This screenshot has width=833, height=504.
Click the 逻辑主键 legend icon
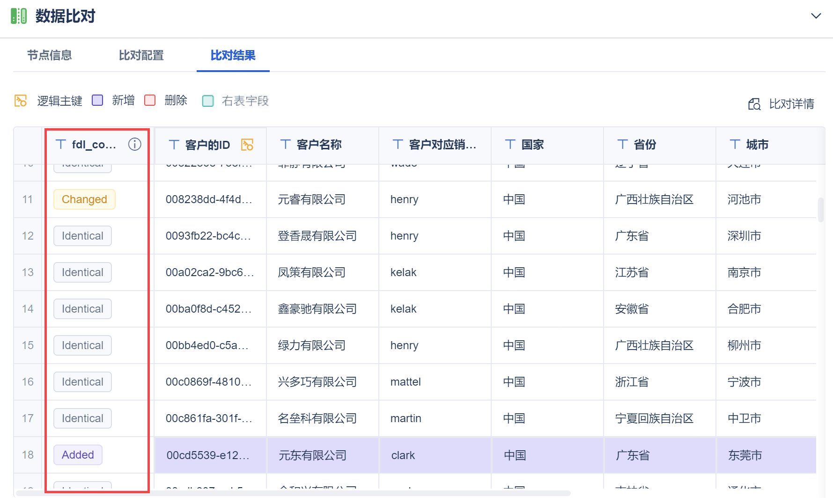point(21,101)
